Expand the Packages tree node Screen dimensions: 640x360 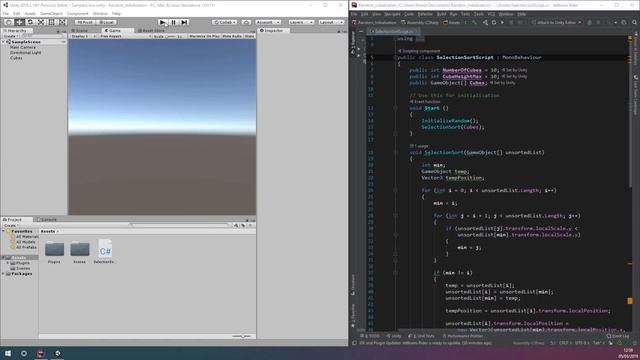pos(4,273)
